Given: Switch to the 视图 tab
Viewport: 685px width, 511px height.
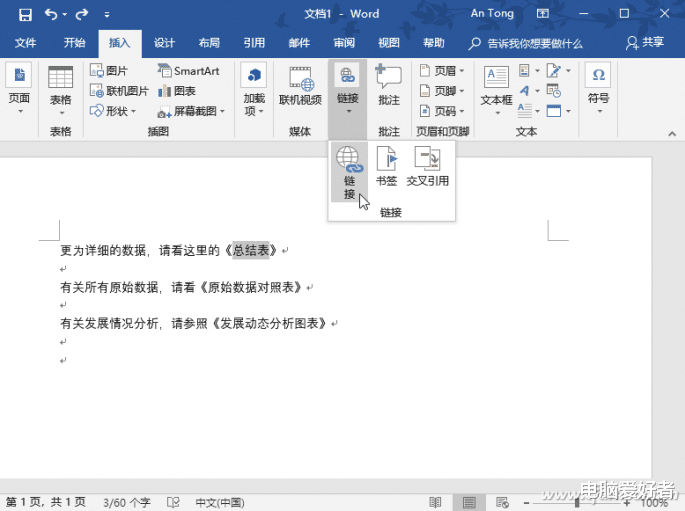Looking at the screenshot, I should tap(389, 43).
